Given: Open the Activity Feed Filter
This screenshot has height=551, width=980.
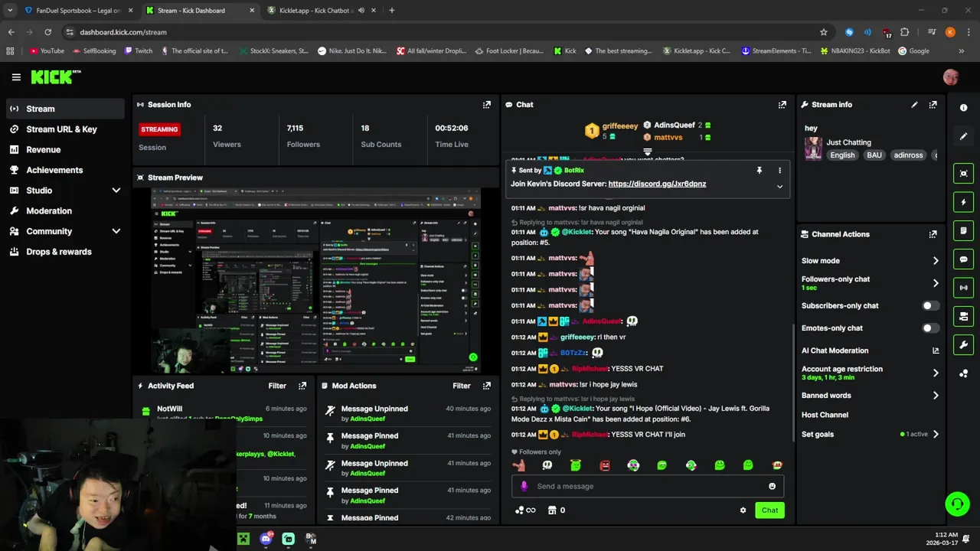Looking at the screenshot, I should [x=277, y=386].
